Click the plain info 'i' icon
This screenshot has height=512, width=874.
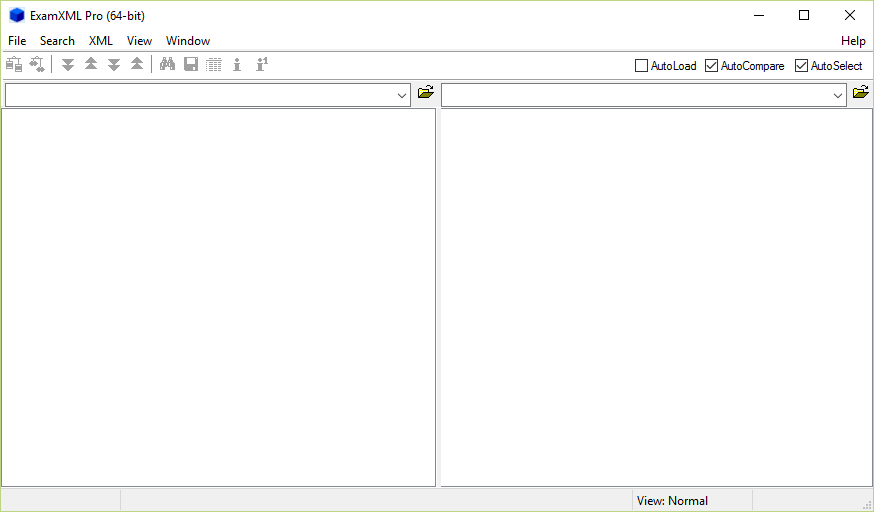point(237,65)
